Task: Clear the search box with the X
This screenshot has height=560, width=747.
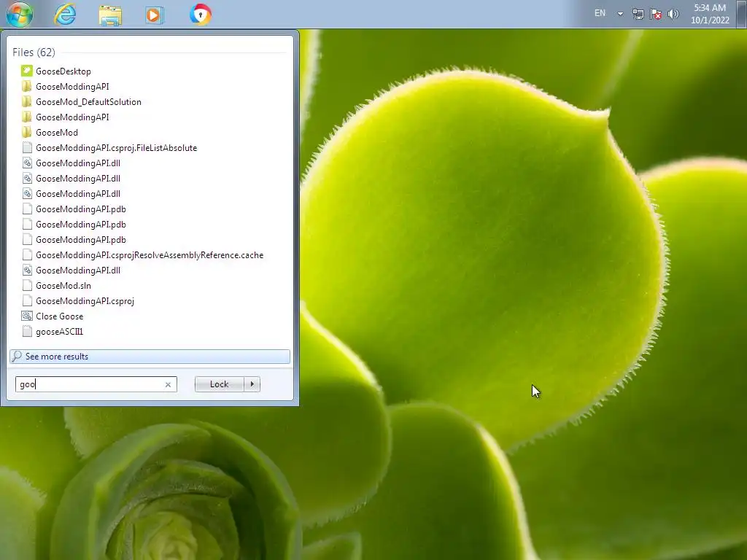Action: pyautogui.click(x=168, y=384)
